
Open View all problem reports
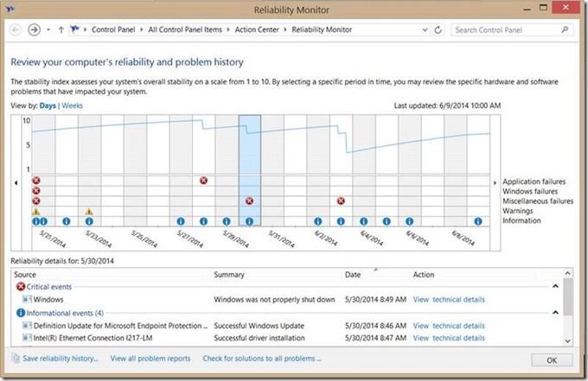[150, 359]
